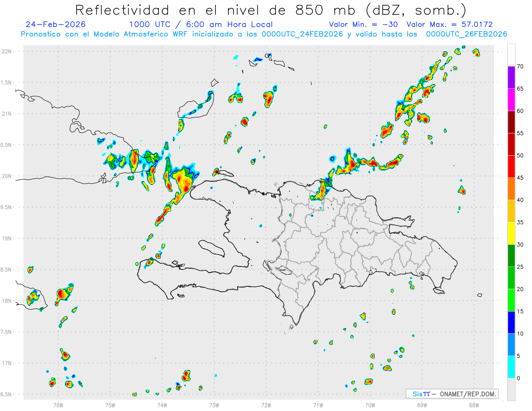Select the lime 15–20 dBZ colorbar segment
532x411 pixels.
511,300
